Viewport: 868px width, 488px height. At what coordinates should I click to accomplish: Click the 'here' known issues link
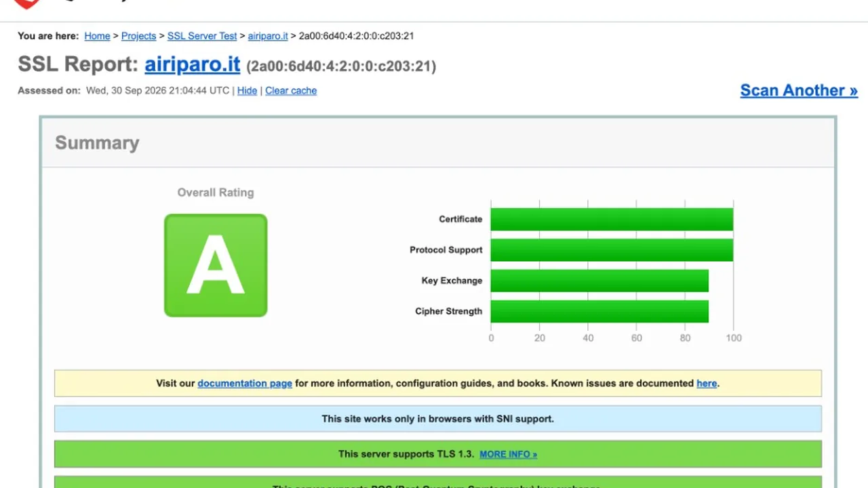tap(707, 383)
